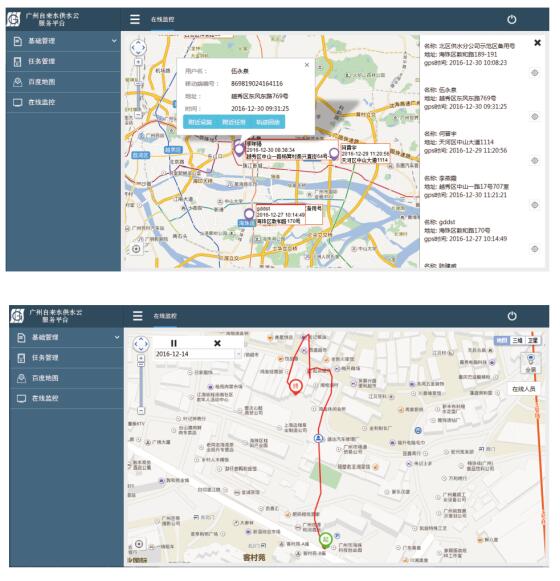Click the green route start marker on lower map
The image size is (560, 581).
point(325,540)
